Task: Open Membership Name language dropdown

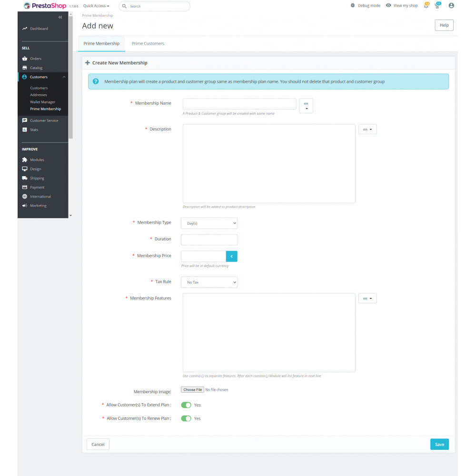Action: (x=306, y=106)
